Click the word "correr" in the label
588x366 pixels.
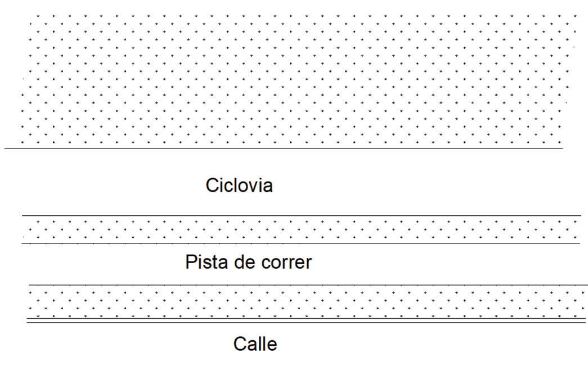(286, 263)
